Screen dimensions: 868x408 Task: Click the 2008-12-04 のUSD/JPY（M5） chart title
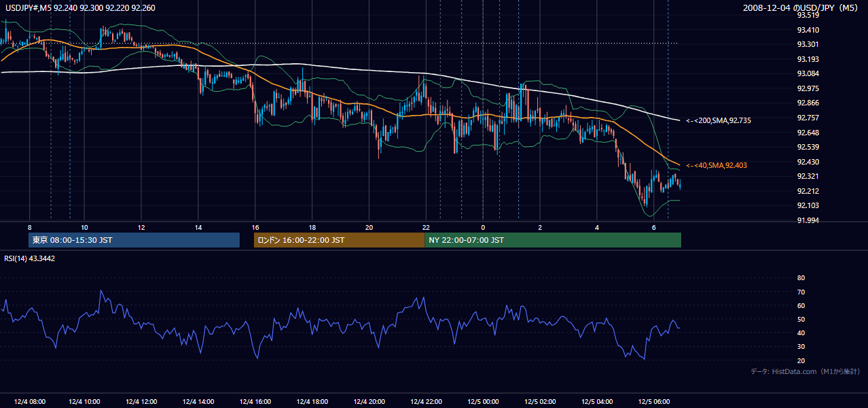[x=801, y=7]
